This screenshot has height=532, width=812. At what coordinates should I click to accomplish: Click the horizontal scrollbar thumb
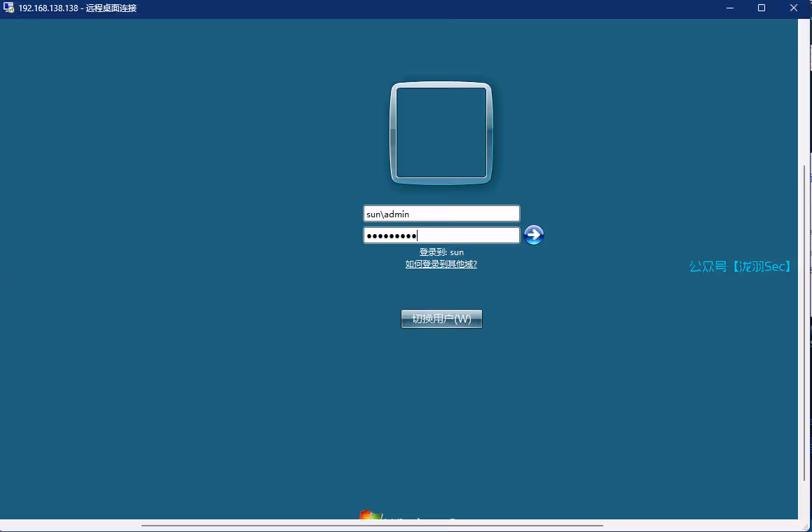pos(371,525)
